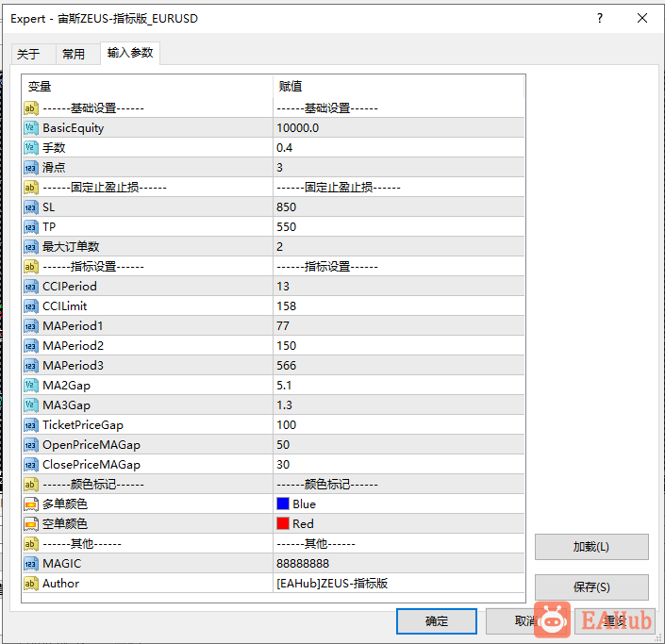Select the Author value [EAHub]ZEUS-指标版
The width and height of the screenshot is (665, 644).
(x=332, y=584)
